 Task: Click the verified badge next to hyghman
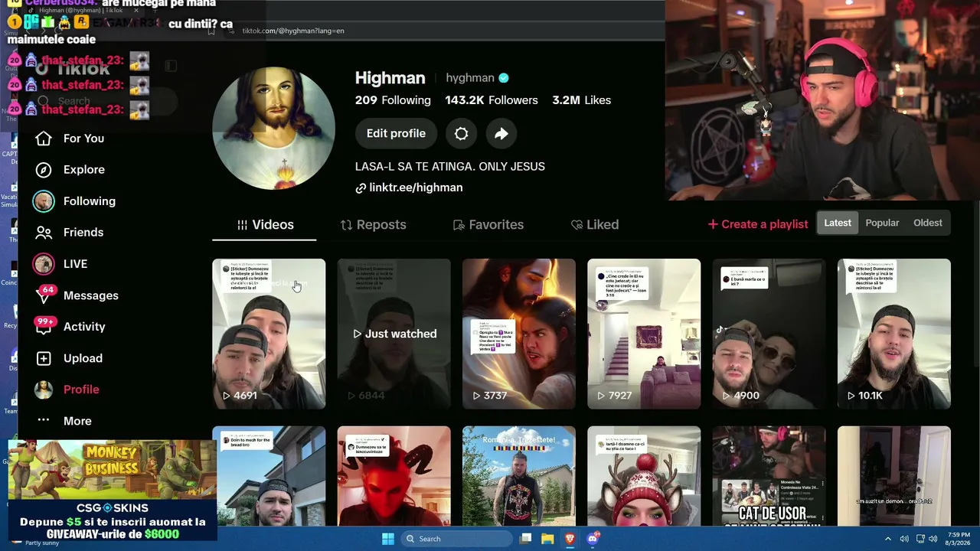[504, 78]
